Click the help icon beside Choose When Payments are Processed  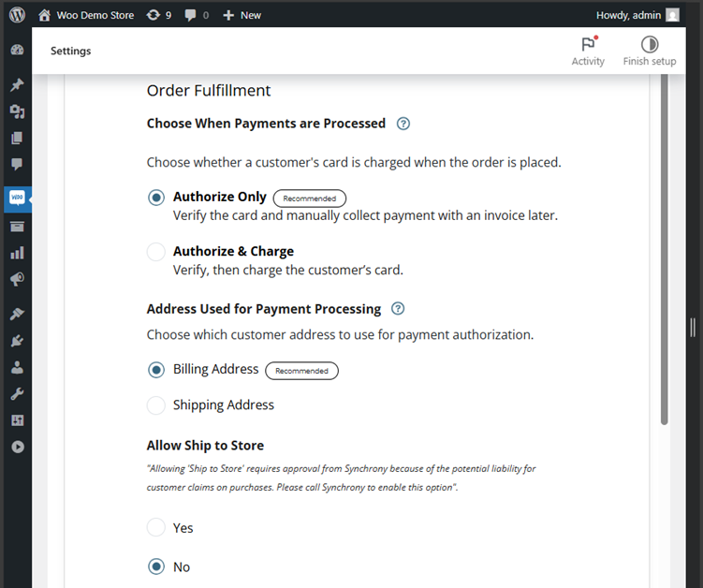point(403,124)
